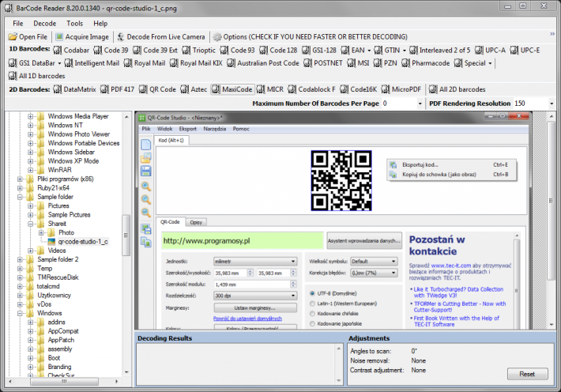The width and height of the screenshot is (561, 392).
Task: Toggle Code 39 Ext barcode type
Action: click(156, 50)
